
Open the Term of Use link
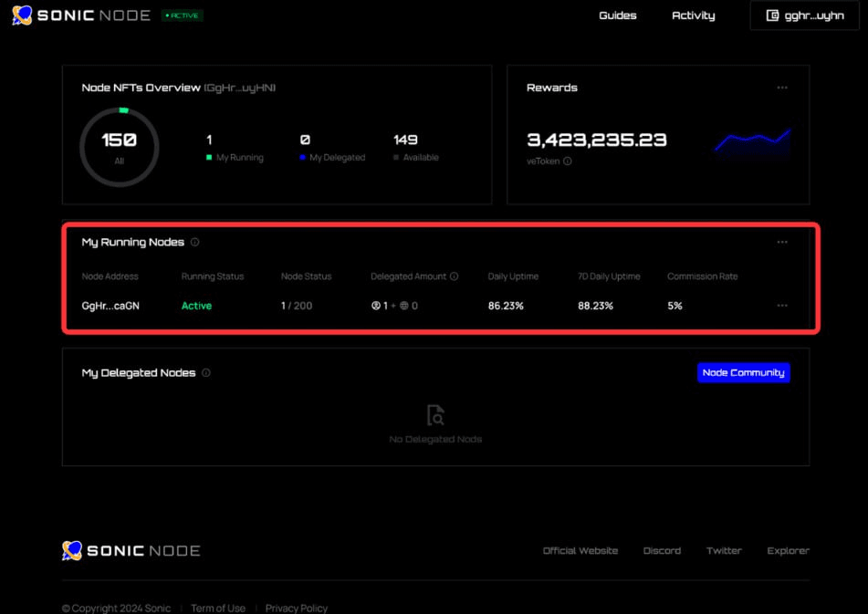(x=218, y=608)
